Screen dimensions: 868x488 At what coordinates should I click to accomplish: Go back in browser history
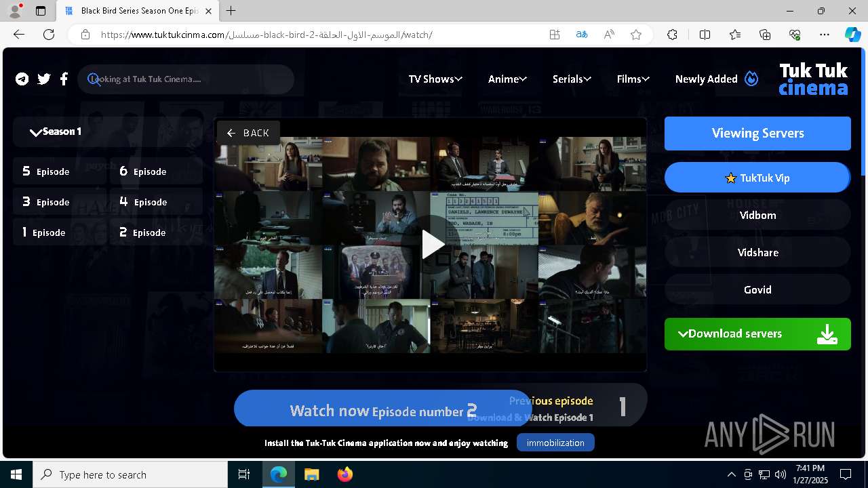click(19, 35)
